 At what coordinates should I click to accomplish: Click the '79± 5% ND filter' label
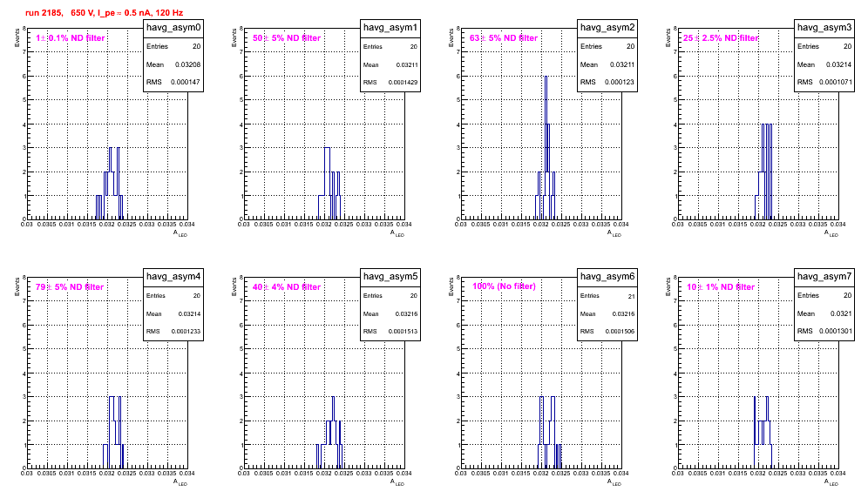[70, 287]
